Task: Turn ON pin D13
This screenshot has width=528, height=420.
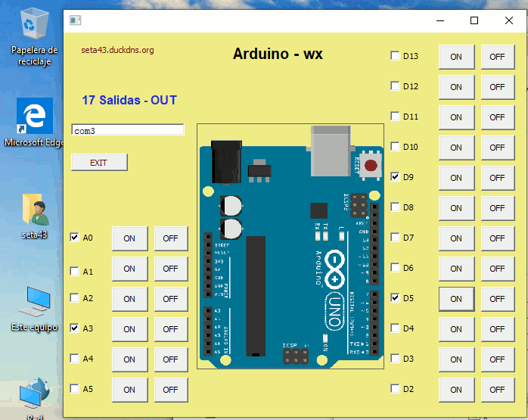Action: pos(456,57)
